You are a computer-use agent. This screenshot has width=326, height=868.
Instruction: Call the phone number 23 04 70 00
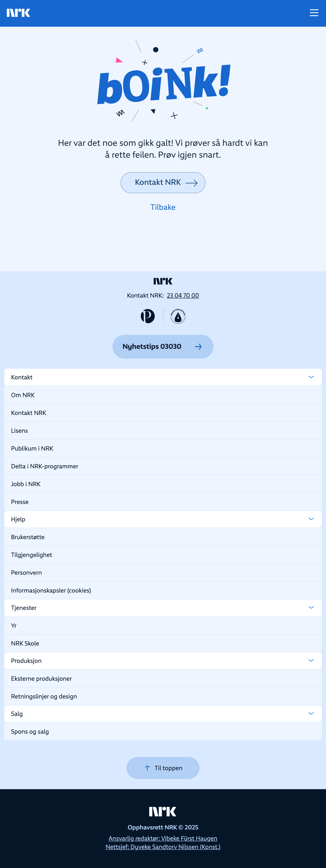[183, 295]
